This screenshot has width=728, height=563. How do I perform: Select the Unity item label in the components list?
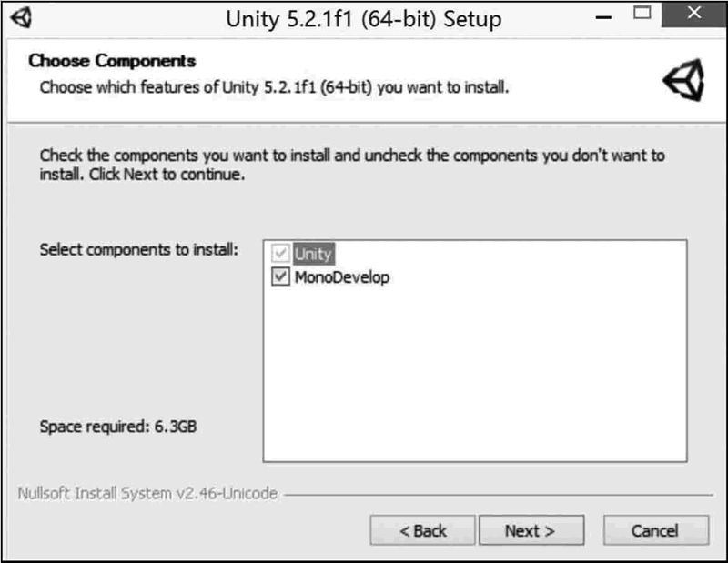(314, 255)
